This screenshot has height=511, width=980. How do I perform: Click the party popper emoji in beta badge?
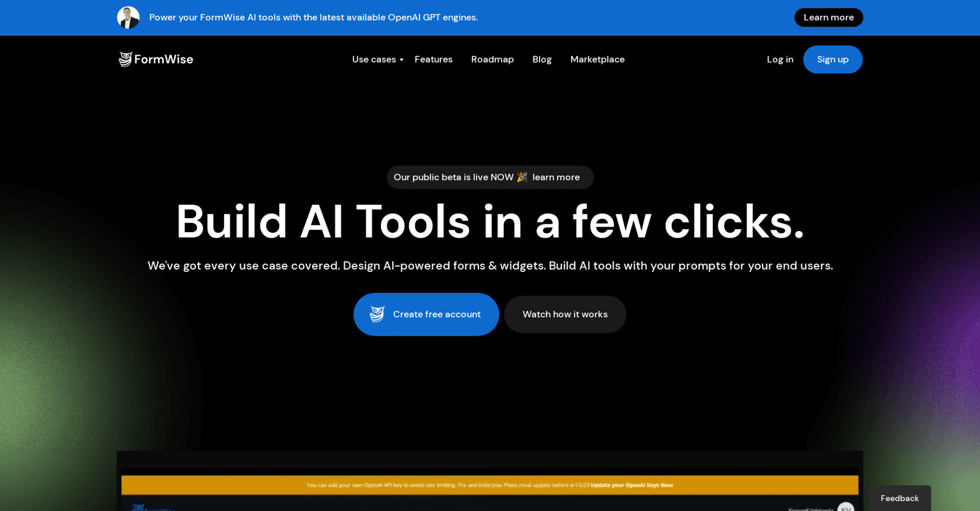click(522, 177)
